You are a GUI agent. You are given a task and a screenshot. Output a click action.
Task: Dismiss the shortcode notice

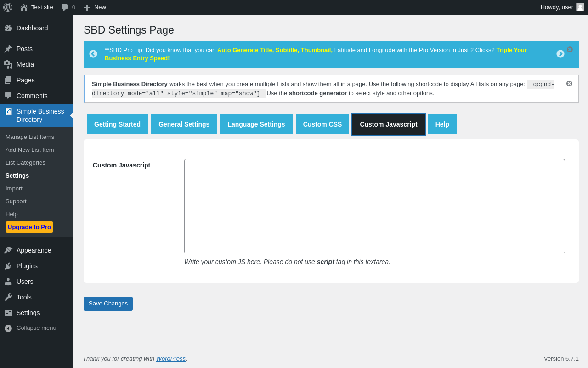coord(570,84)
